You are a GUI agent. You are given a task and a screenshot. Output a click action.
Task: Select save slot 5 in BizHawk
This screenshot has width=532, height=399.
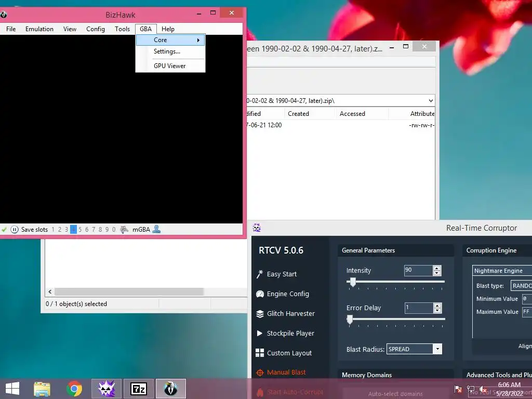[80, 229]
